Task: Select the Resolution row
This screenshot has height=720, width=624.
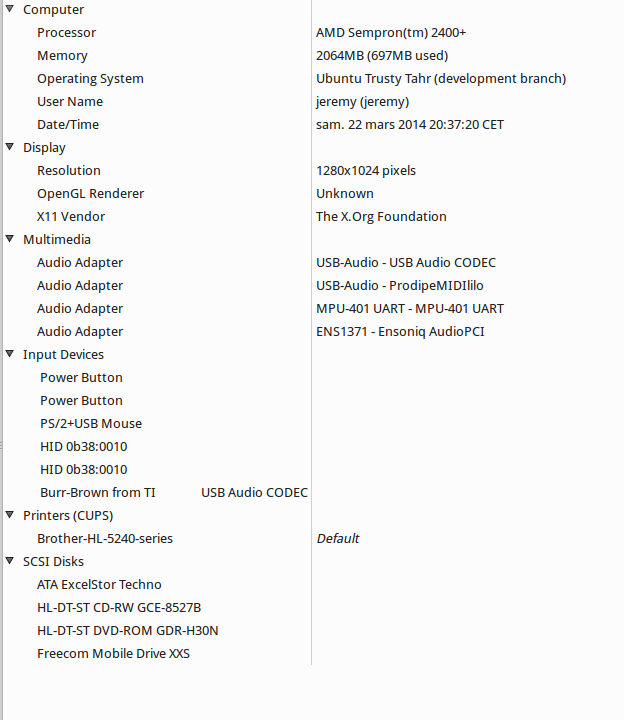Action: tap(69, 171)
